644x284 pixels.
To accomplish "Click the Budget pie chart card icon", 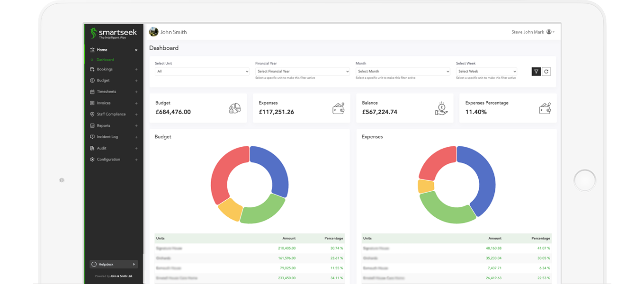I will [x=234, y=108].
